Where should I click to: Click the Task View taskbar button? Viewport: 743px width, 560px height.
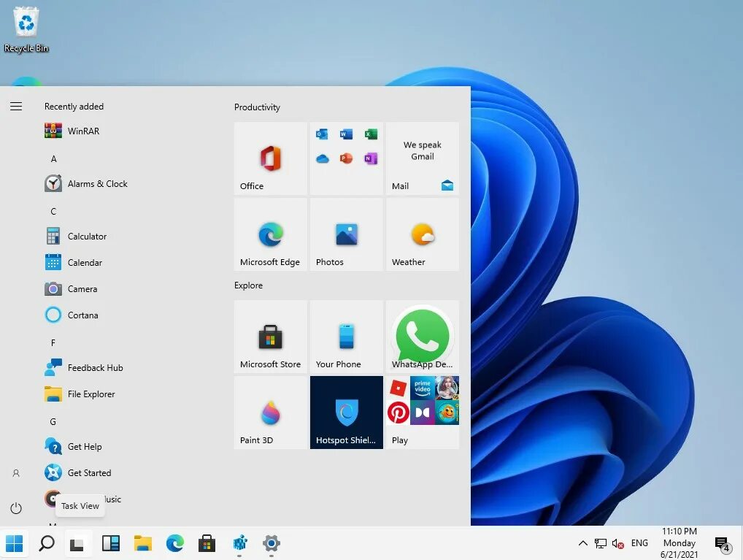click(77, 543)
